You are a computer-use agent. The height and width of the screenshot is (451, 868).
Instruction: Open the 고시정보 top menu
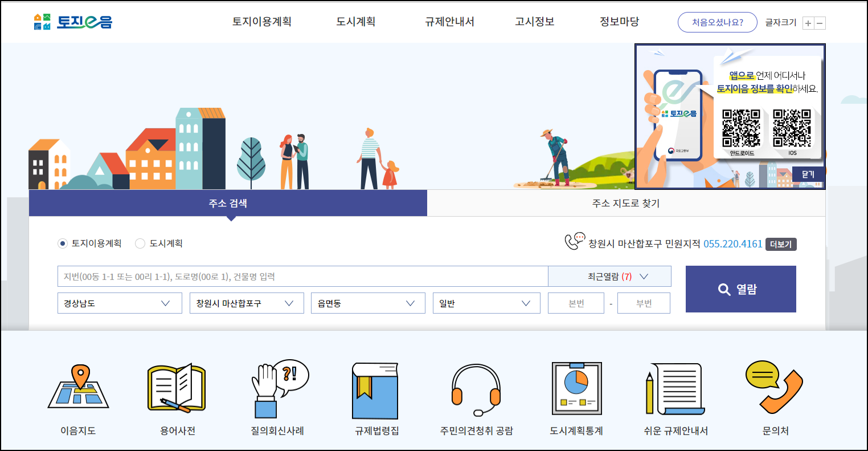[x=534, y=22]
